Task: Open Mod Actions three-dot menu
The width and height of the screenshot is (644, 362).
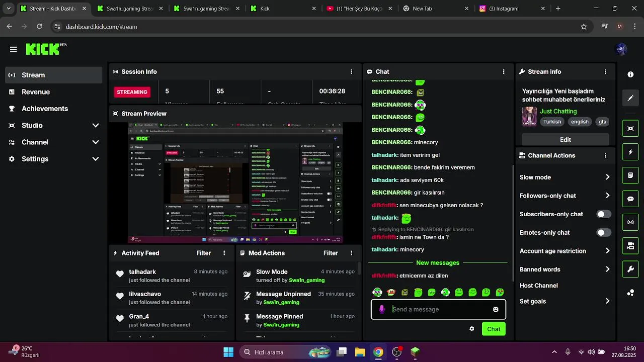Action: click(x=351, y=253)
